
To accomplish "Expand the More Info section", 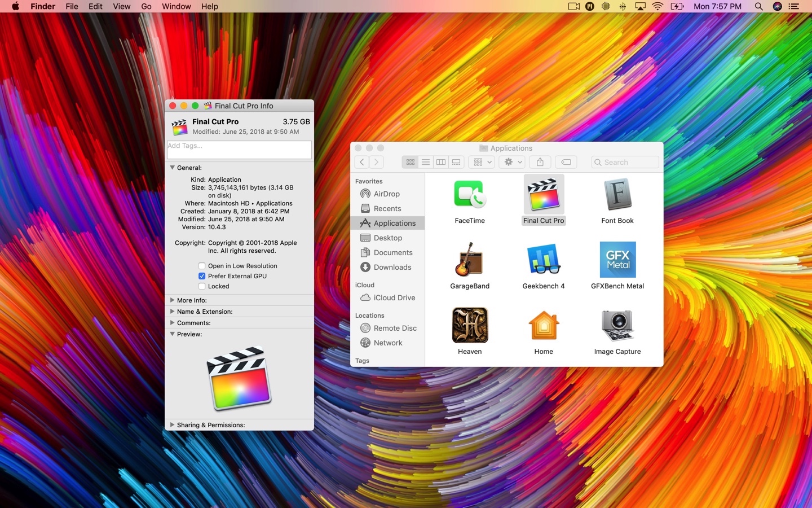I will (x=172, y=300).
